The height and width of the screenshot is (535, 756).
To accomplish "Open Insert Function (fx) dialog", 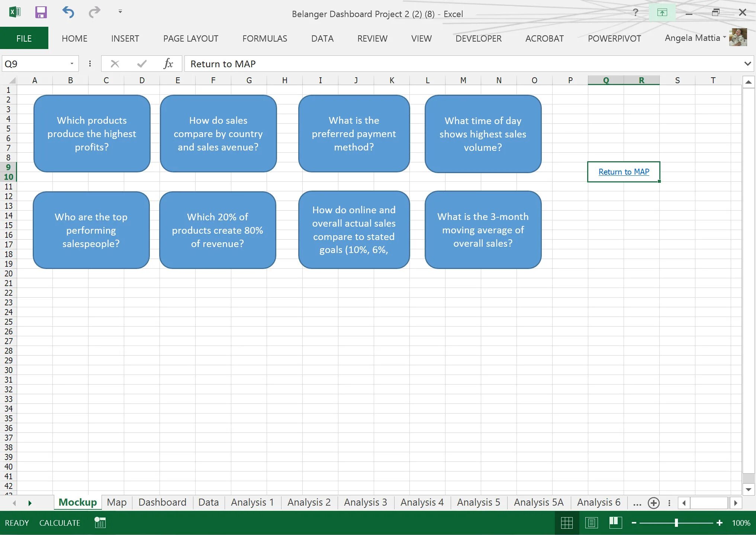I will tap(168, 64).
